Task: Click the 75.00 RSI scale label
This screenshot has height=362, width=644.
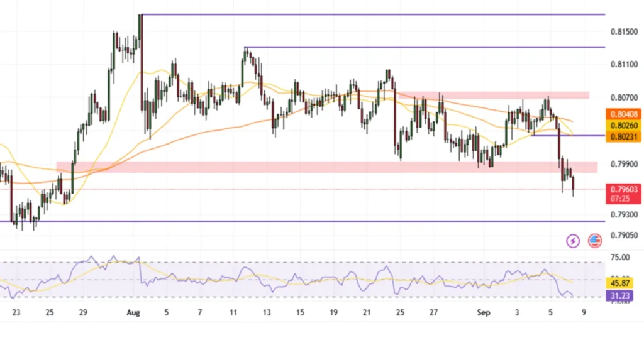Action: pyautogui.click(x=623, y=257)
